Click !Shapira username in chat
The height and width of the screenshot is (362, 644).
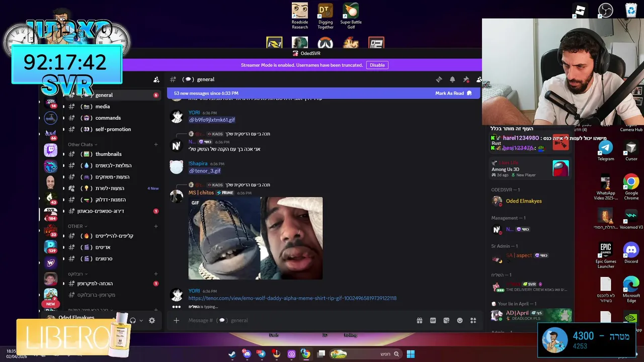(198, 164)
